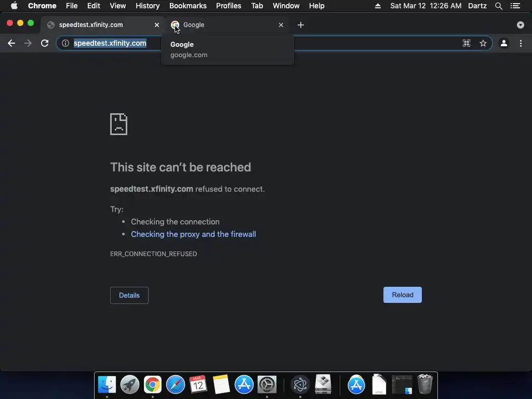The image size is (532, 399).
Task: Open the Tab menu
Action: [257, 6]
